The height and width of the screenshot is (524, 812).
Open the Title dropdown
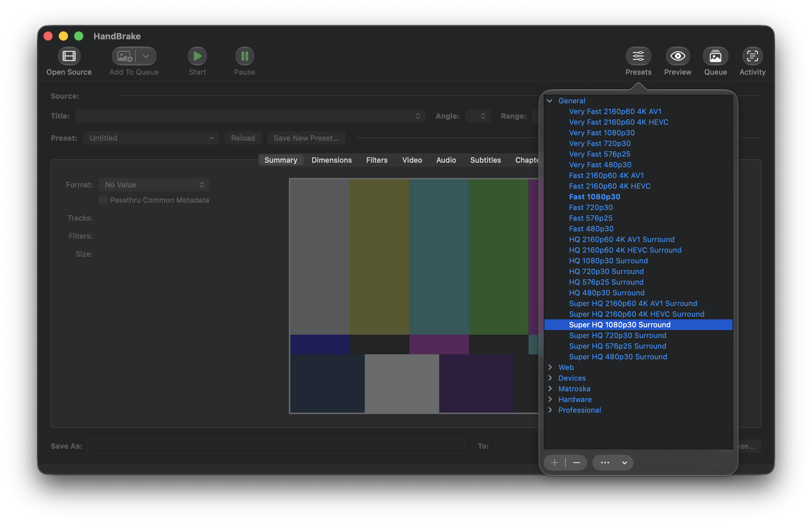pyautogui.click(x=250, y=116)
